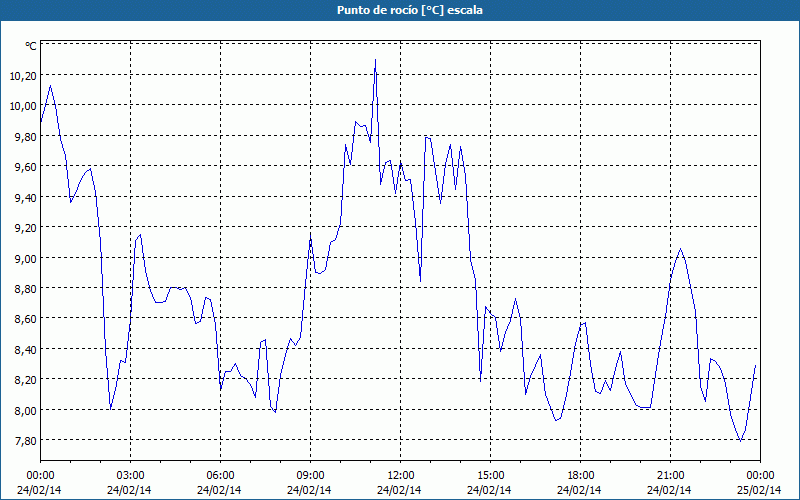Viewport: 800px width, 500px height.
Task: Click the 9,40 axis label
Action: (26, 197)
